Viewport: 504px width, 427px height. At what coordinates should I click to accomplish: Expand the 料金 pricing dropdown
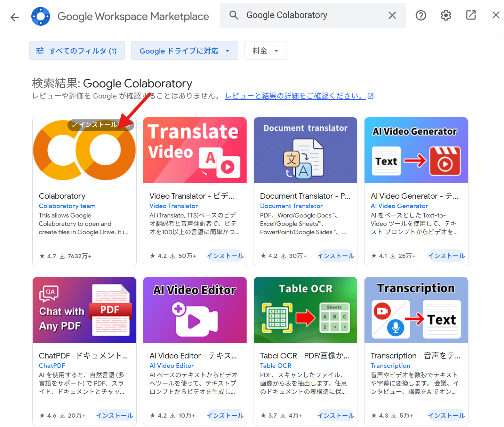(x=265, y=51)
